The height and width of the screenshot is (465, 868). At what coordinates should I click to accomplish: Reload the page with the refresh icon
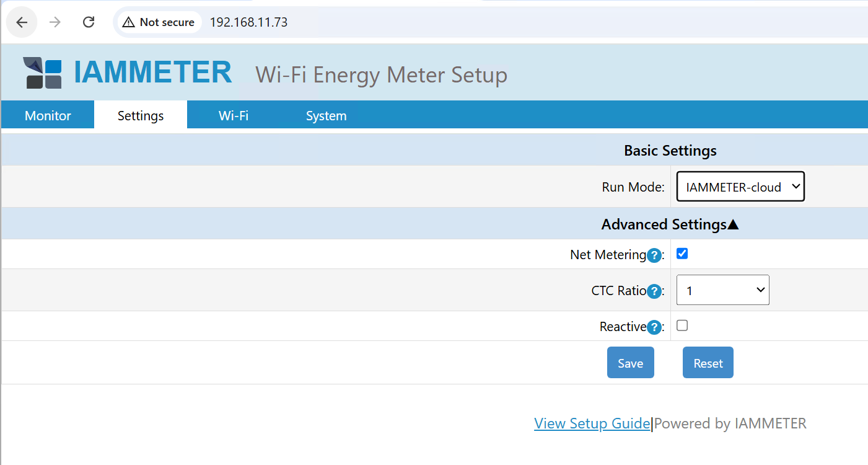[89, 22]
